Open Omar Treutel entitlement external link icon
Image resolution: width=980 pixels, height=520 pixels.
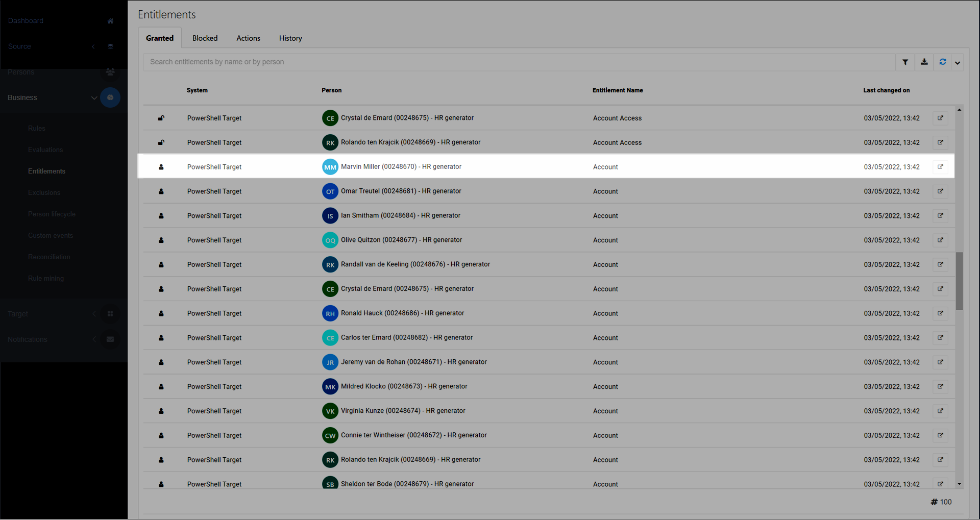[940, 191]
